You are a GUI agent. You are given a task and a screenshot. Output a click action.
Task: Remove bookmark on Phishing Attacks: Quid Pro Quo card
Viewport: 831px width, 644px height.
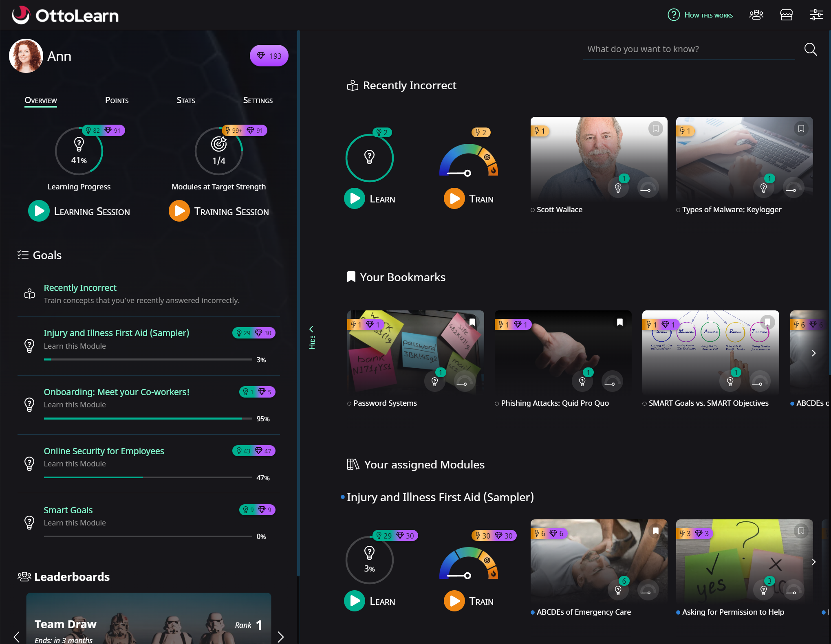coord(620,322)
